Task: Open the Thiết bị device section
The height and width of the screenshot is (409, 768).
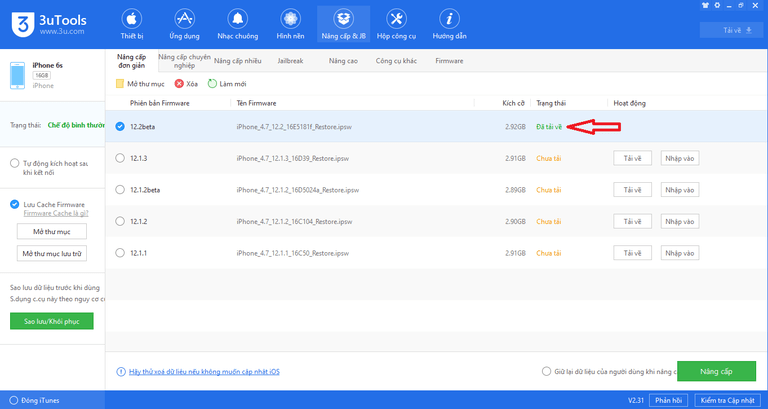Action: click(x=132, y=25)
